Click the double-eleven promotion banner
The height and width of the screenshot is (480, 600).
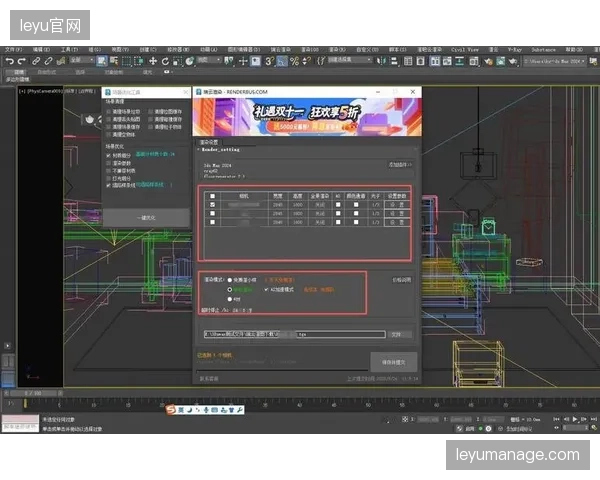coord(307,117)
